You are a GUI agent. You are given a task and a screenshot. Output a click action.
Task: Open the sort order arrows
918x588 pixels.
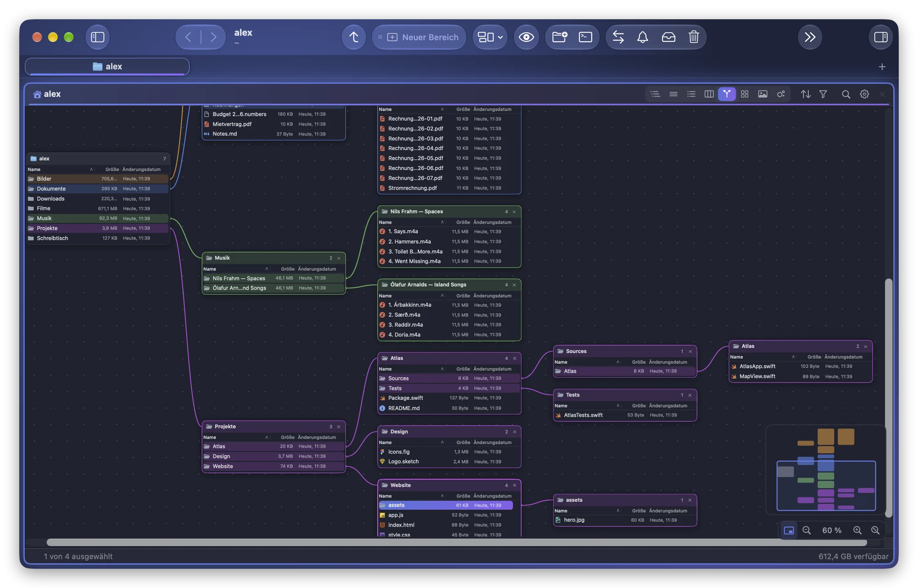tap(806, 94)
